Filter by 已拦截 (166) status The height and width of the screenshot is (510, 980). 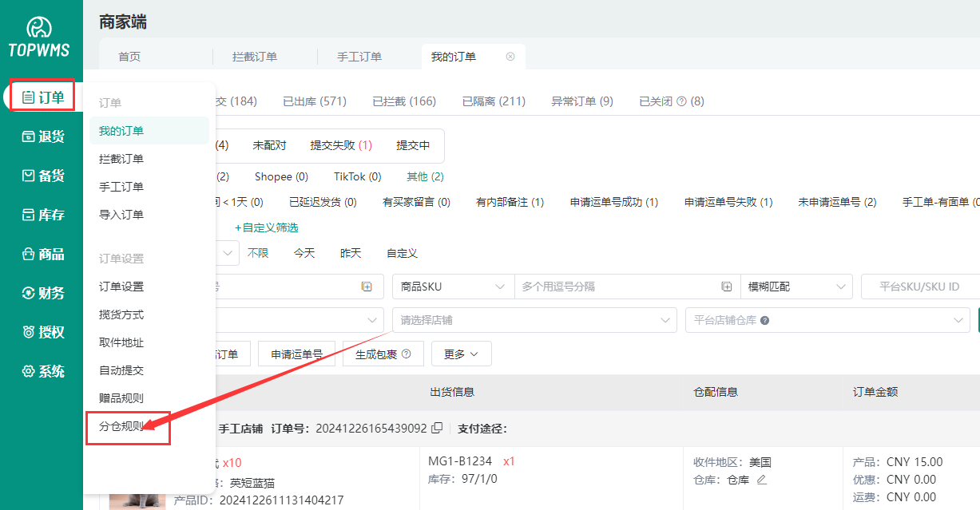pos(404,101)
